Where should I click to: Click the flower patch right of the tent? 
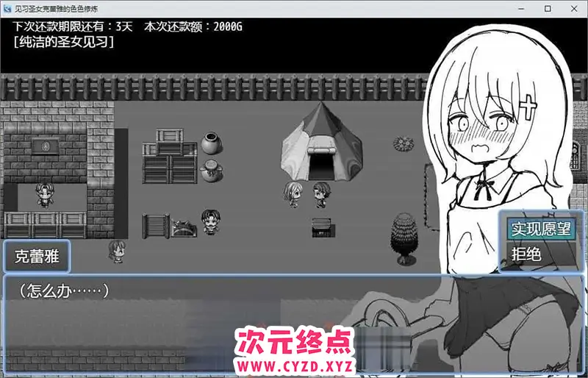tap(404, 143)
